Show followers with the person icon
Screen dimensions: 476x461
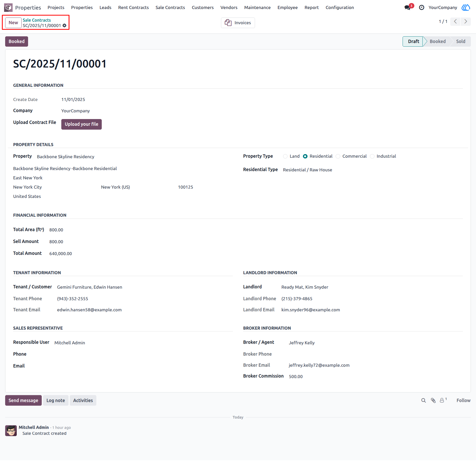click(443, 400)
